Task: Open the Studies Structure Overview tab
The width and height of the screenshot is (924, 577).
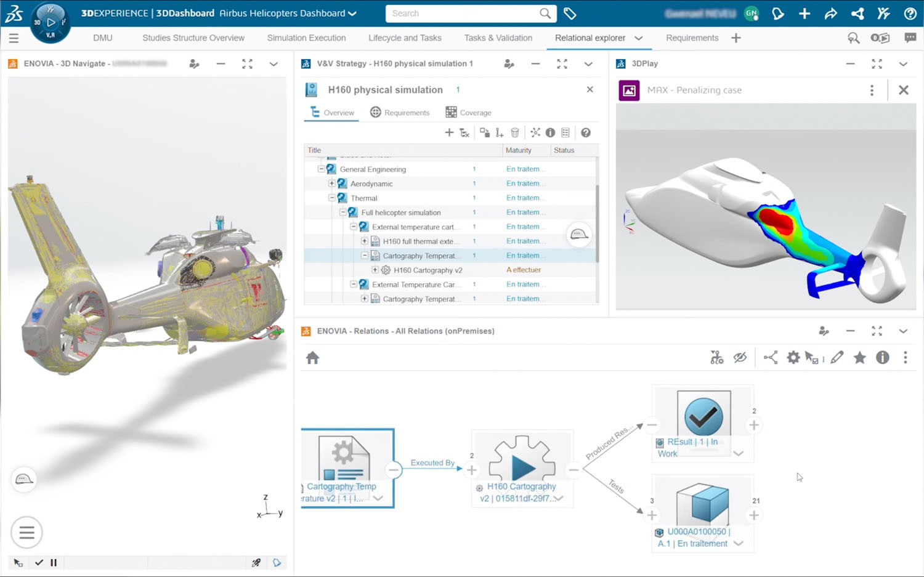Action: click(x=193, y=38)
